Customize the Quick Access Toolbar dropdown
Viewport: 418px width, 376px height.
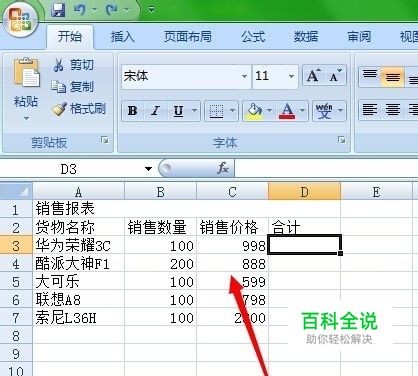(152, 9)
